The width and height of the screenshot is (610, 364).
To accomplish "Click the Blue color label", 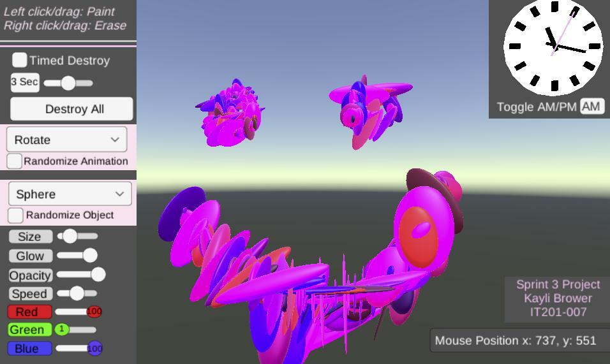I will coord(29,349).
